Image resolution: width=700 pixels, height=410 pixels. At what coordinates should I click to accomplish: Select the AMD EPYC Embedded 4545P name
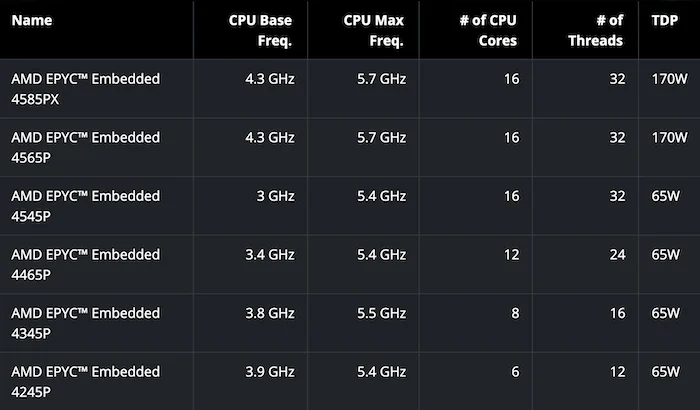[85, 206]
